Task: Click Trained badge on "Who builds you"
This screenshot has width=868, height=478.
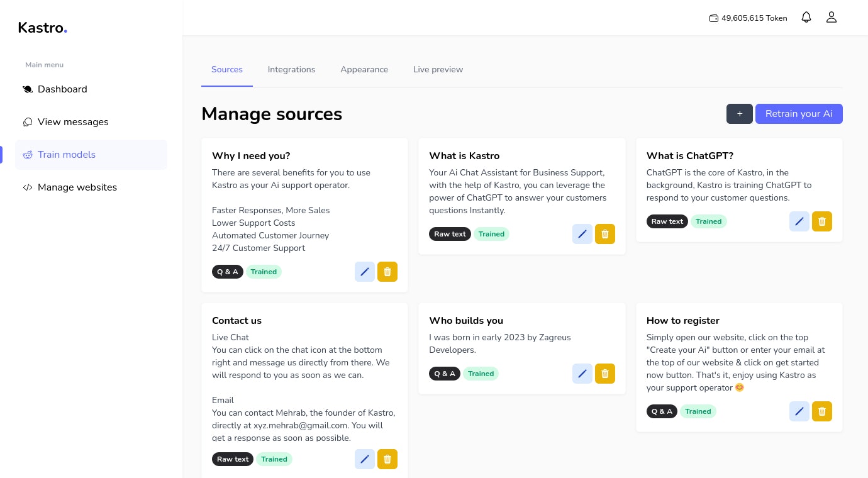Action: [x=481, y=374]
